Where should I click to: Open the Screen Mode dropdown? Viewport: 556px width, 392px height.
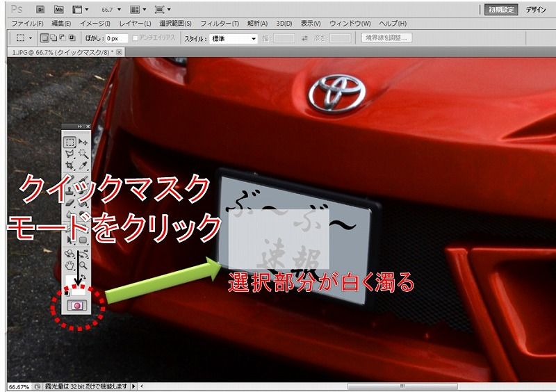(163, 10)
